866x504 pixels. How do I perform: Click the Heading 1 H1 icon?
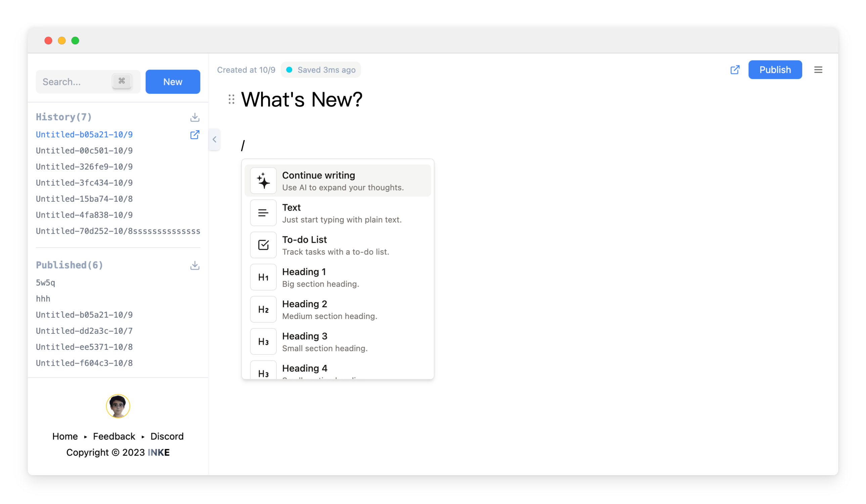pos(263,277)
